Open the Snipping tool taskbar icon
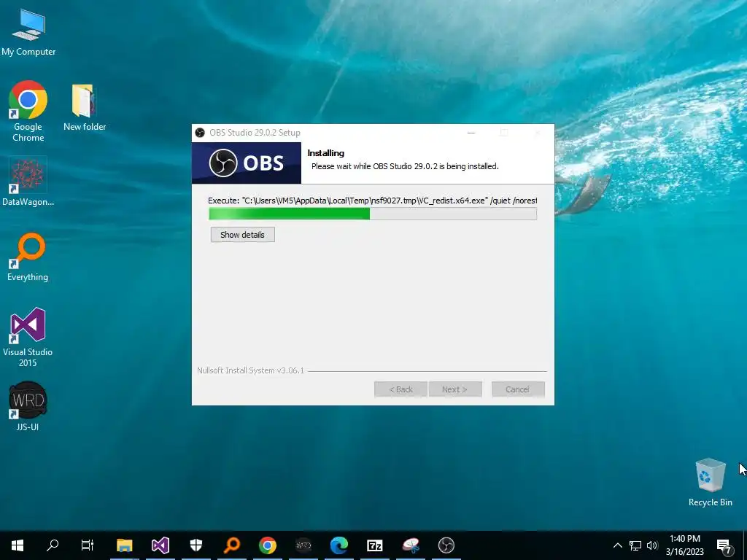Viewport: 747px width, 560px height. pos(411,545)
